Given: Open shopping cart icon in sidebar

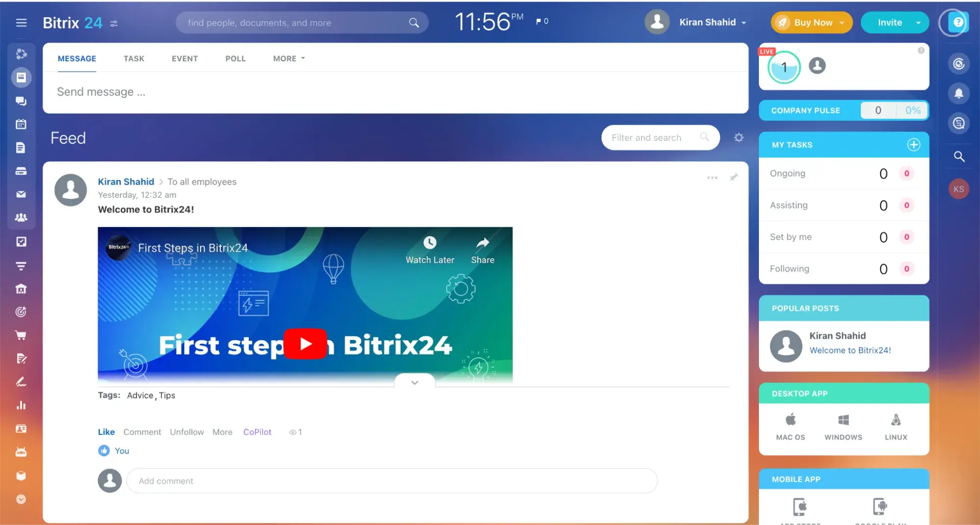Looking at the screenshot, I should pyautogui.click(x=21, y=335).
